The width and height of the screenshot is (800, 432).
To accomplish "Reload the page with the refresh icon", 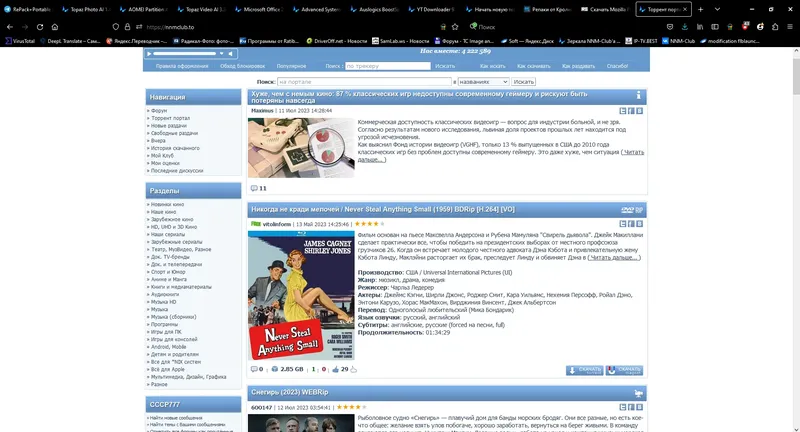I will 40,27.
